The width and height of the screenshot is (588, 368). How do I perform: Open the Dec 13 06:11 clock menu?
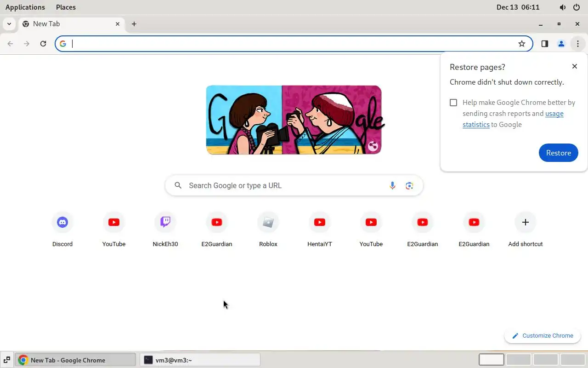click(518, 7)
